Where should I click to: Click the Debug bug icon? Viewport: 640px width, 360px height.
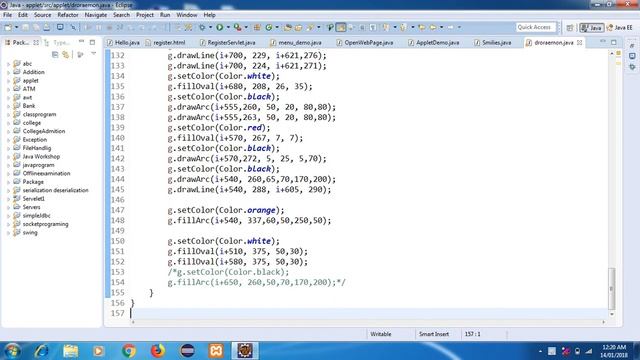202,27
